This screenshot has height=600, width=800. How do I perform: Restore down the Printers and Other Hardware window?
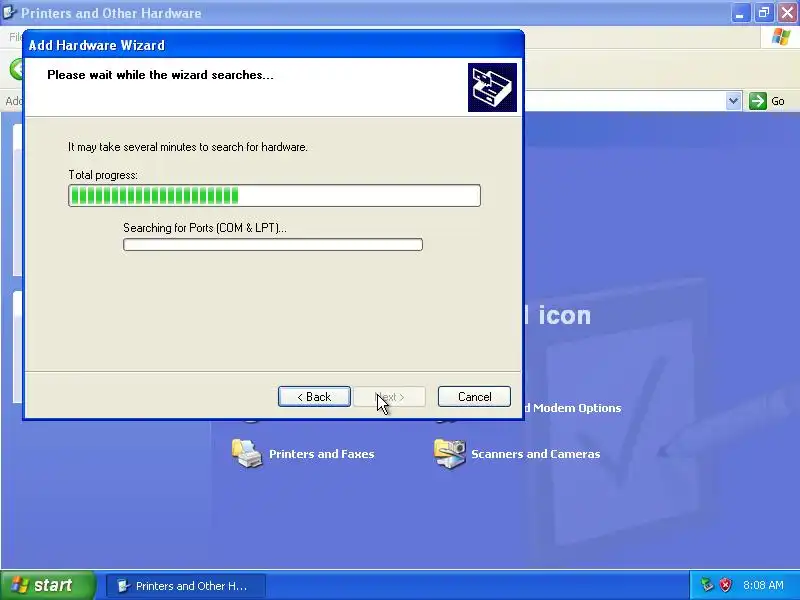[764, 13]
